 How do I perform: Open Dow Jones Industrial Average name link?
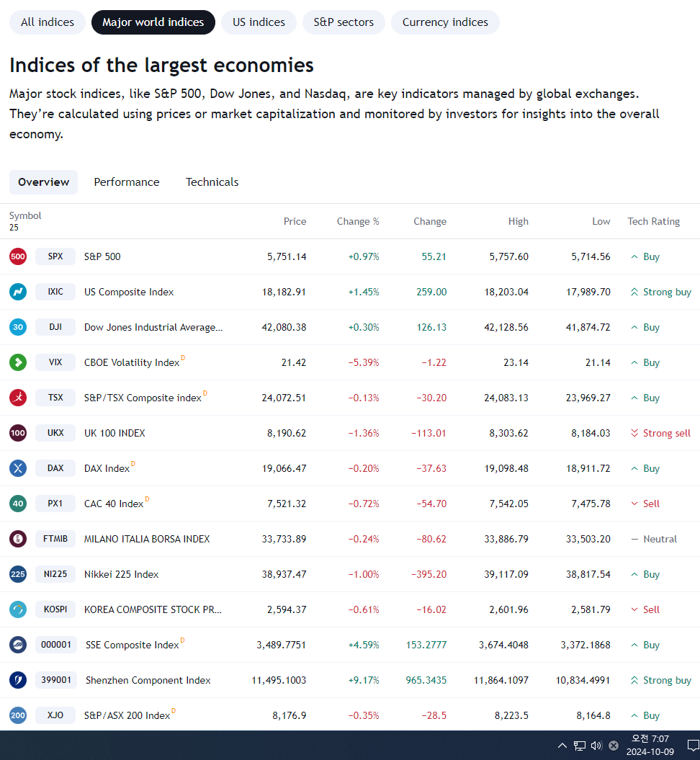coord(153,328)
